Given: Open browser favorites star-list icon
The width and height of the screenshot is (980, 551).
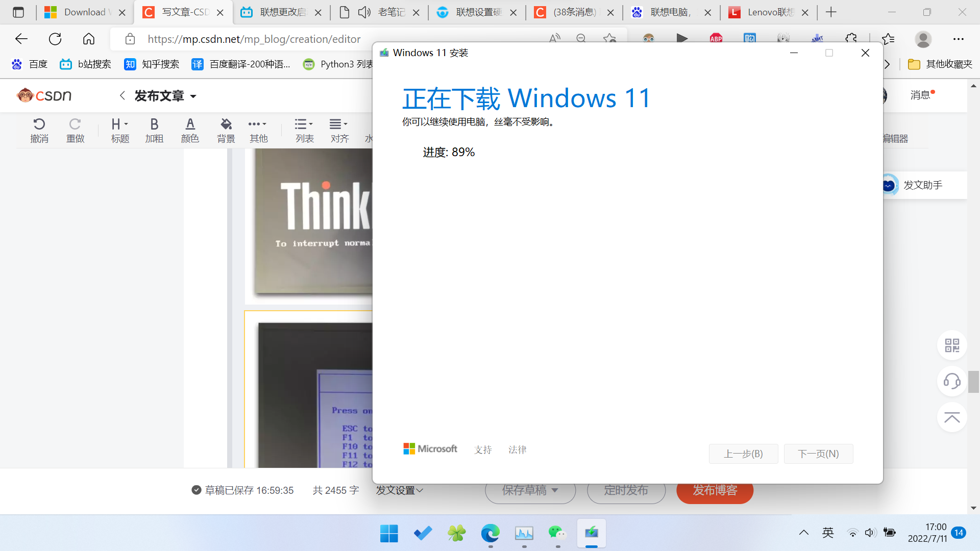Looking at the screenshot, I should coord(888,39).
